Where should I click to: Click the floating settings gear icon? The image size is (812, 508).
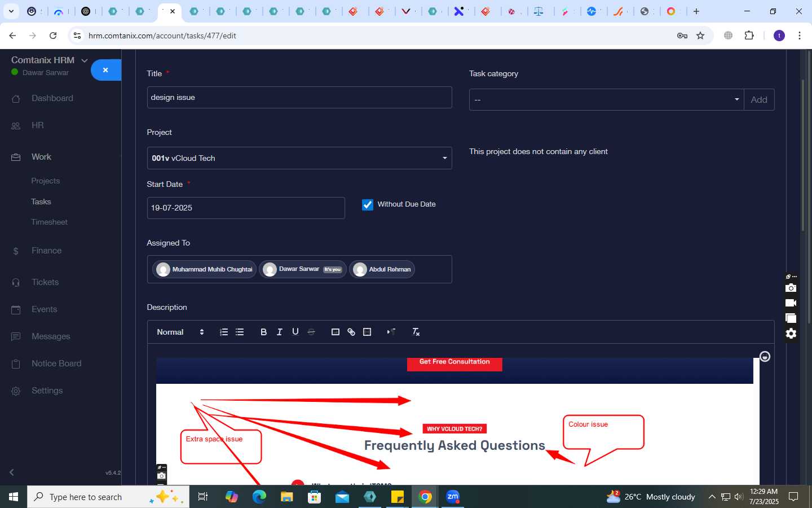tap(791, 334)
